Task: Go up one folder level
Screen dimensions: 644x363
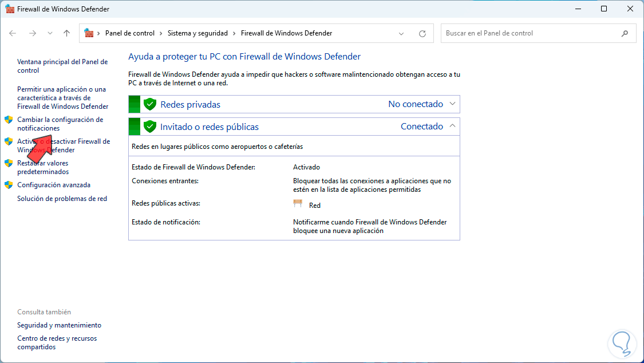Action: coord(66,33)
